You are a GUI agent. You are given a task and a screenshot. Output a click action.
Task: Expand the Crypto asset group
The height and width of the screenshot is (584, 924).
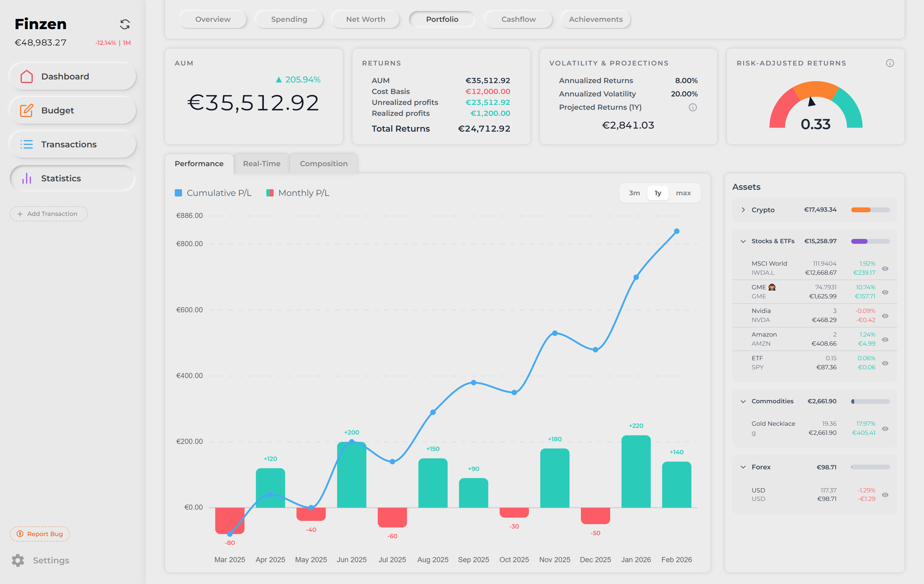pyautogui.click(x=743, y=210)
